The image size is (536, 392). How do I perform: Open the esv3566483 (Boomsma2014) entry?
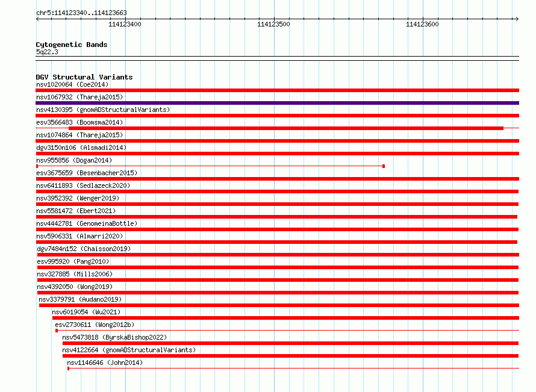(79, 122)
